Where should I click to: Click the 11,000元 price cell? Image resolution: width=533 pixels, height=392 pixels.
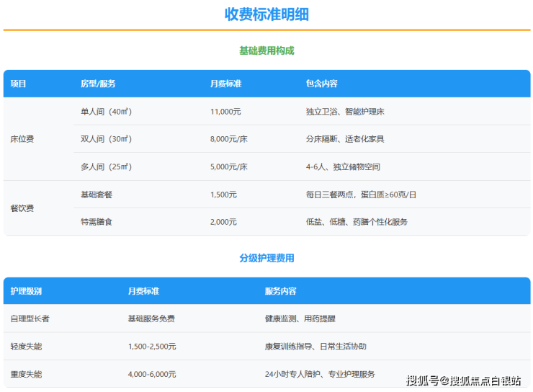click(x=225, y=112)
